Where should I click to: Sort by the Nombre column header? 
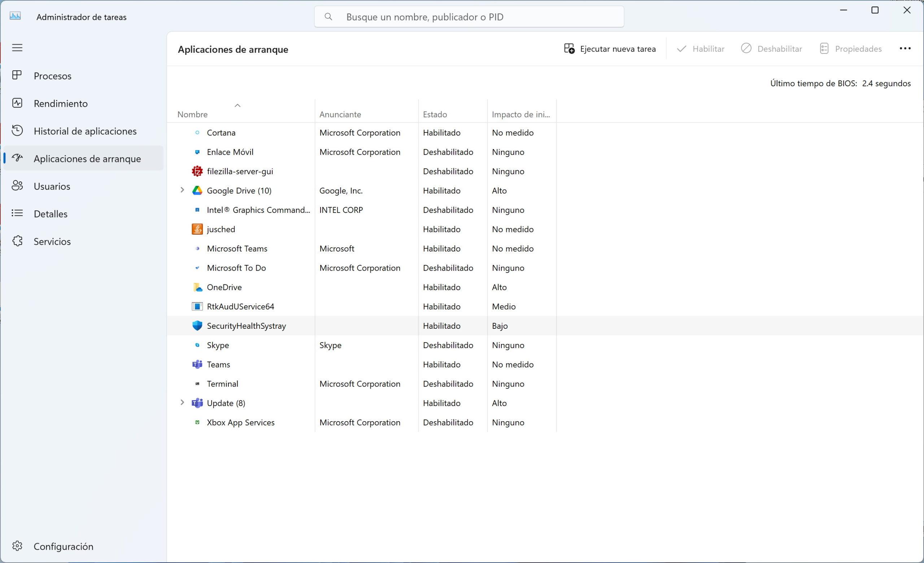[192, 114]
